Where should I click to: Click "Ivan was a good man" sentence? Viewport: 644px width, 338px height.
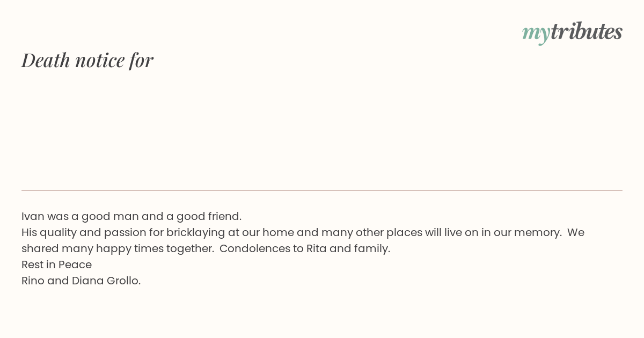point(131,216)
